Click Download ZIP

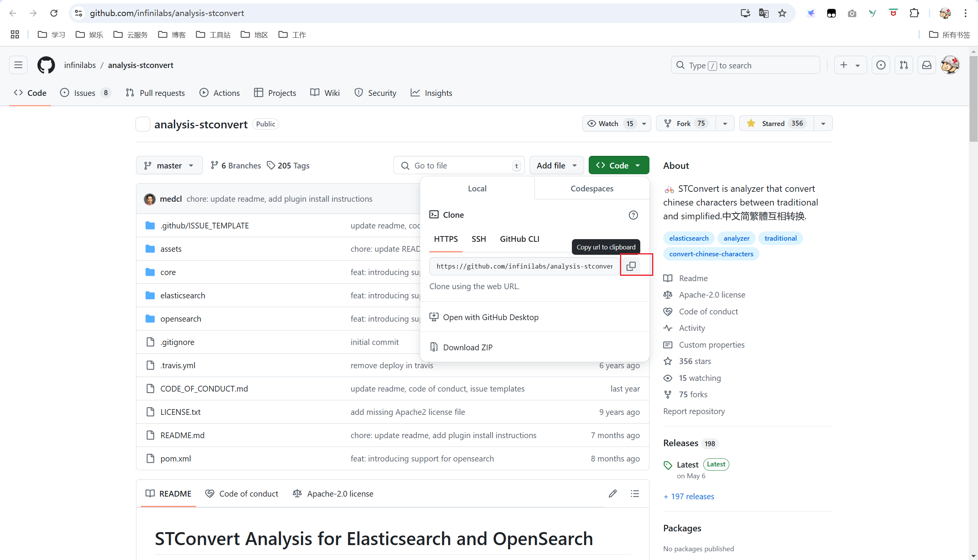[x=467, y=347]
